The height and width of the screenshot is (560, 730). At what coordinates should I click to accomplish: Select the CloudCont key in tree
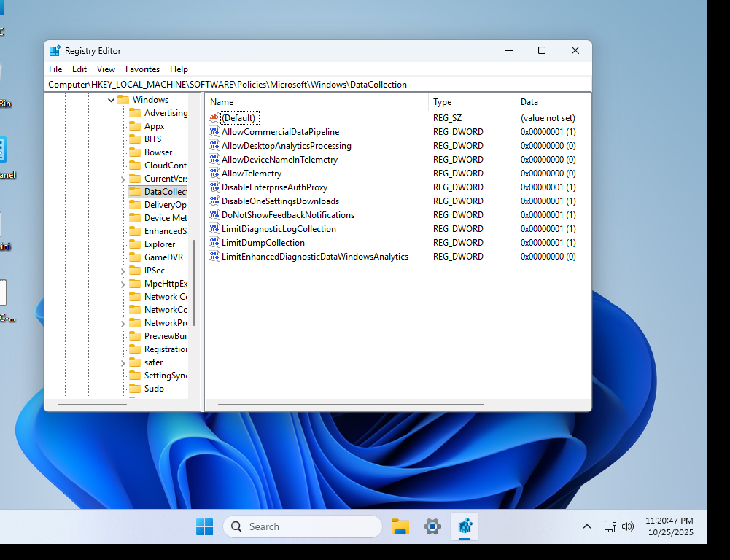pos(166,166)
